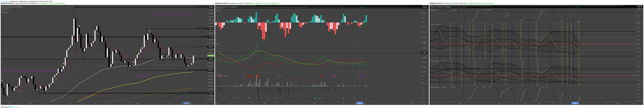Click the 40.0000 level label on the DMI scale
Screen dimensions: 644x109
click(x=424, y=53)
